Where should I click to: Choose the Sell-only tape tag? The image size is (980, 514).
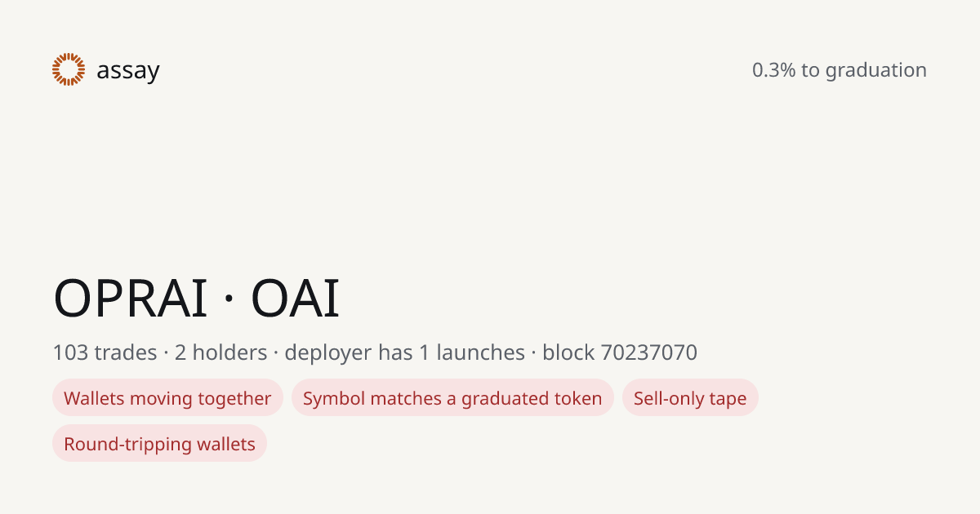pyautogui.click(x=690, y=398)
